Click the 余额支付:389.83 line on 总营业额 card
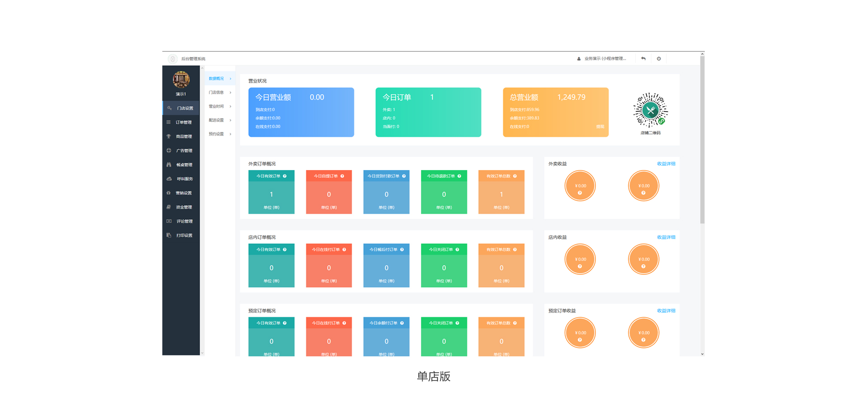This screenshot has height=407, width=868. point(524,118)
